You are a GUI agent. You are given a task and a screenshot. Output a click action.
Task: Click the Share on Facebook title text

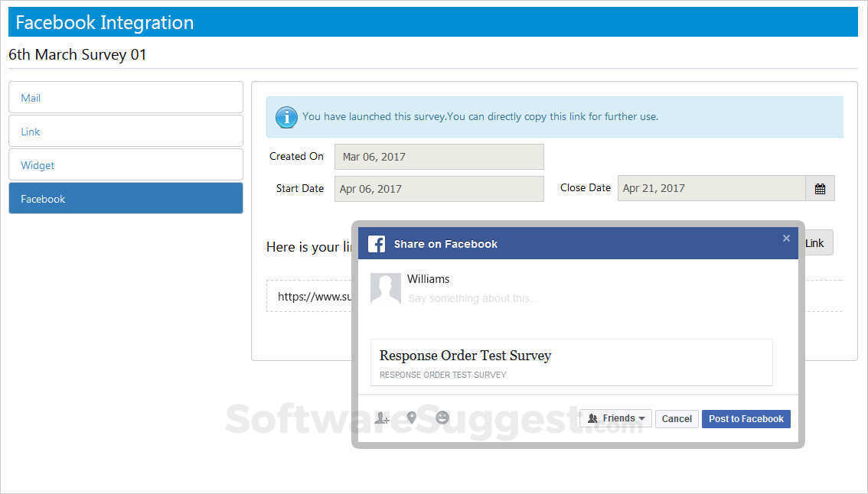click(445, 244)
